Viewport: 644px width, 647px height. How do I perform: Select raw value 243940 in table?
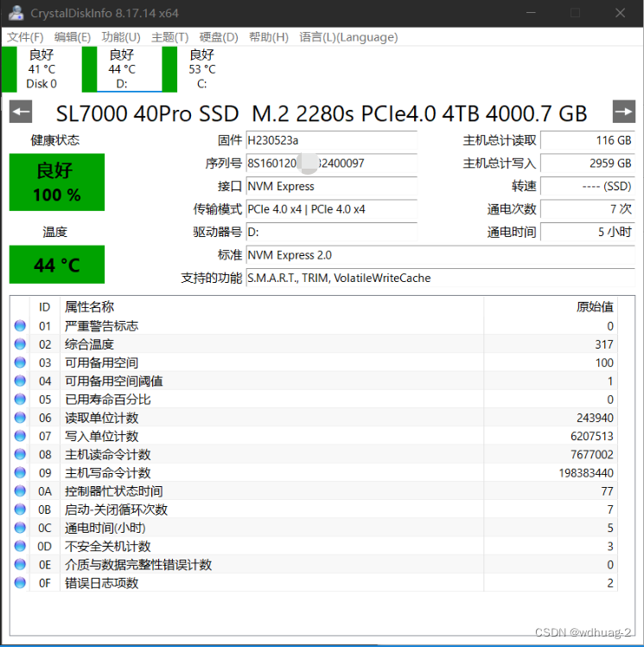[595, 418]
